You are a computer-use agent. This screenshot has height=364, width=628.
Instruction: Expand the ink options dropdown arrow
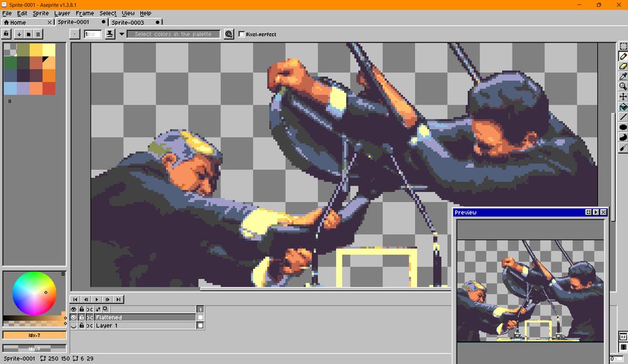pos(122,34)
